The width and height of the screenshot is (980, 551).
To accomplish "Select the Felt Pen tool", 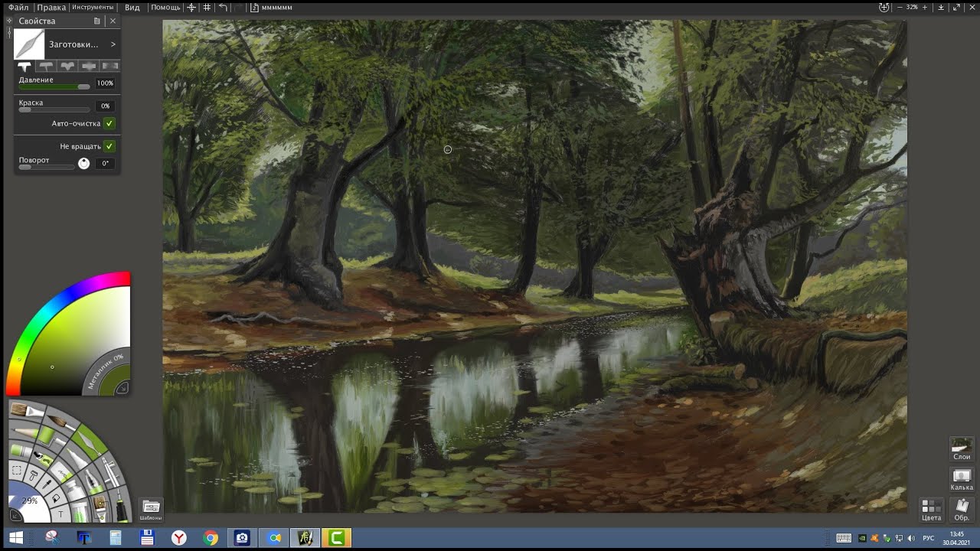I will click(x=77, y=458).
